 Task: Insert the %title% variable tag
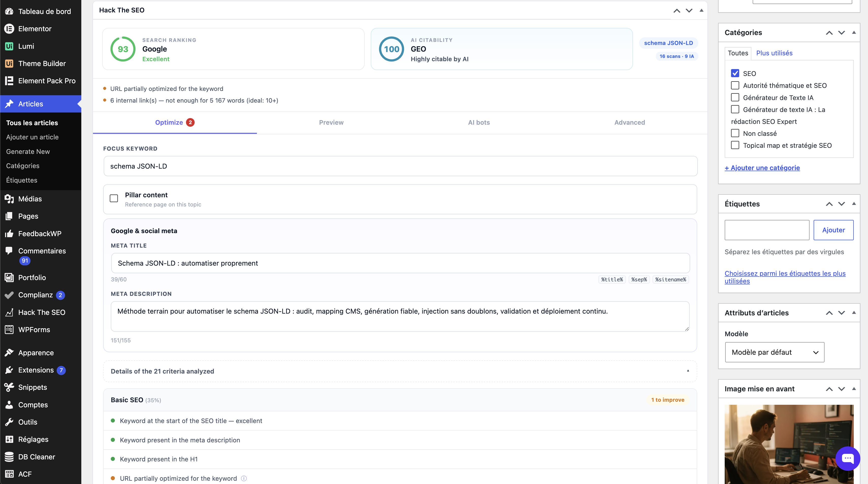tap(612, 280)
